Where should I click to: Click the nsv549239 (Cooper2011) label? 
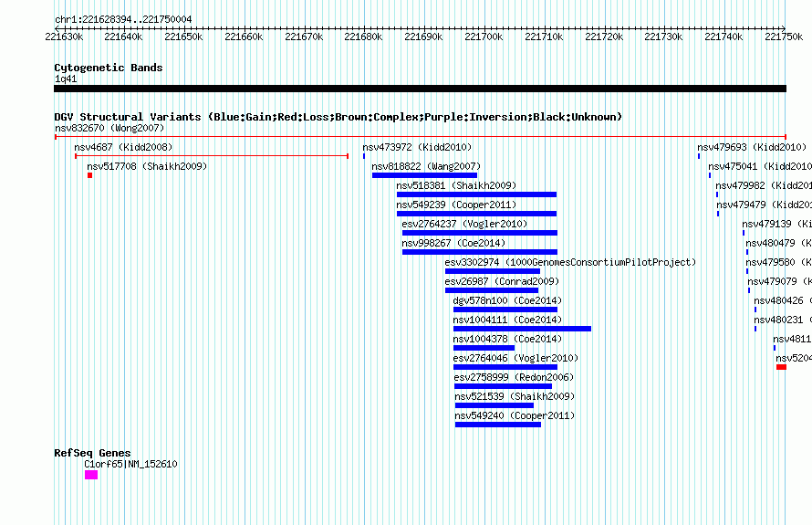coord(456,205)
